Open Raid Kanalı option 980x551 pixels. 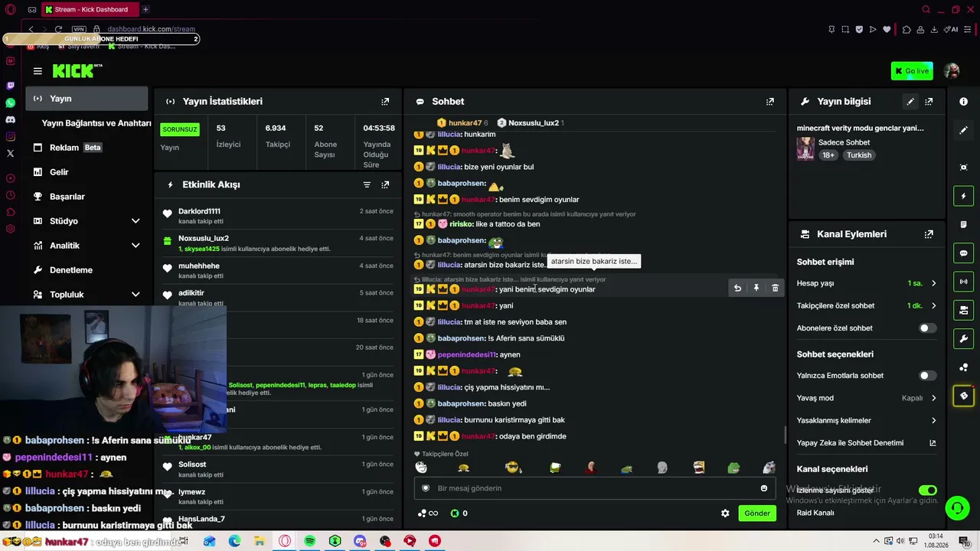click(x=815, y=513)
